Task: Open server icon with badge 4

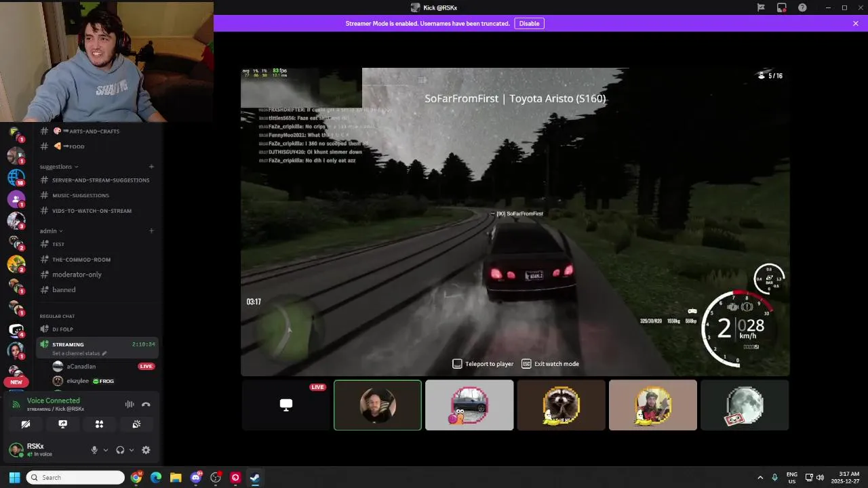Action: point(16,330)
